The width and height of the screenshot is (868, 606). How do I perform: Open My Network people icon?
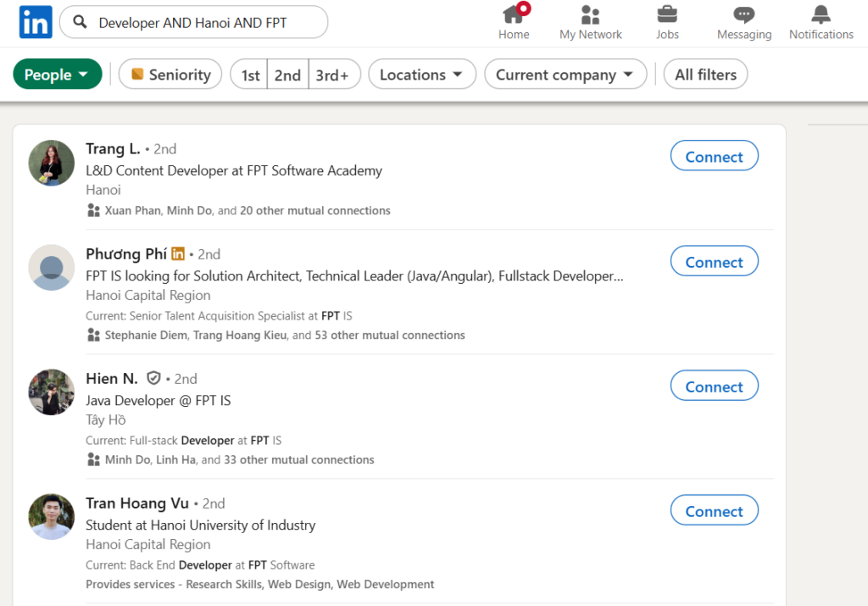pos(590,15)
